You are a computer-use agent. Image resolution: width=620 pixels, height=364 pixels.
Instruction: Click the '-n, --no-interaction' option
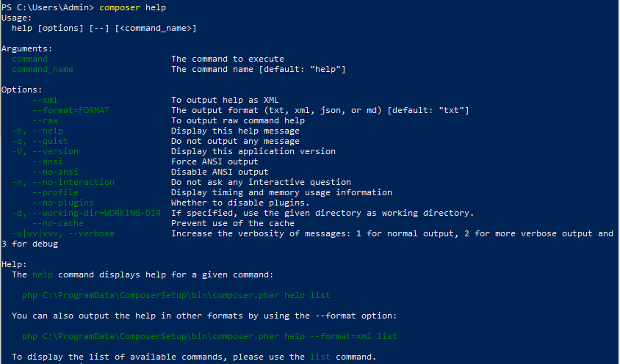[63, 182]
